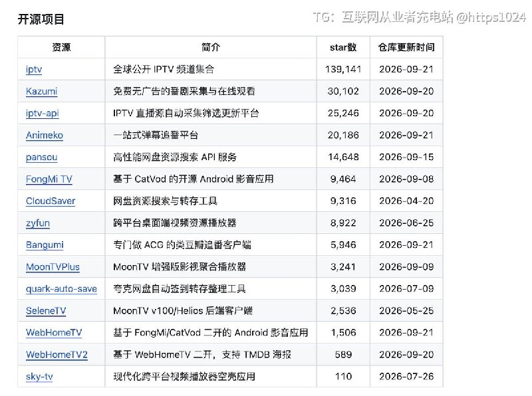The image size is (532, 396).
Task: Select quark-auto-save update date 2026-07-09
Action: [x=406, y=289]
